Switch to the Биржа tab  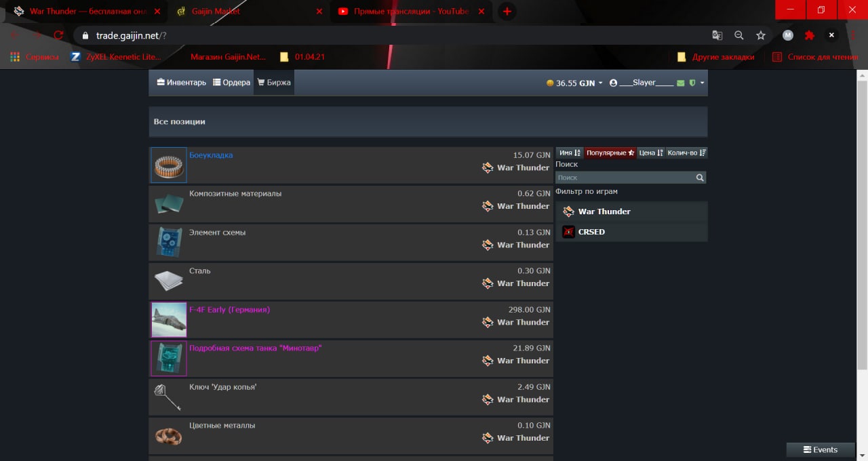click(x=274, y=83)
